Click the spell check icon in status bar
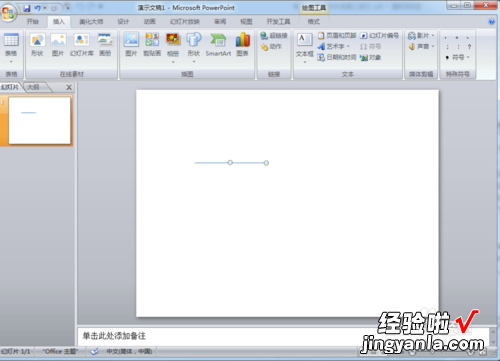Screen dimensions: 500x361 [x=95, y=351]
